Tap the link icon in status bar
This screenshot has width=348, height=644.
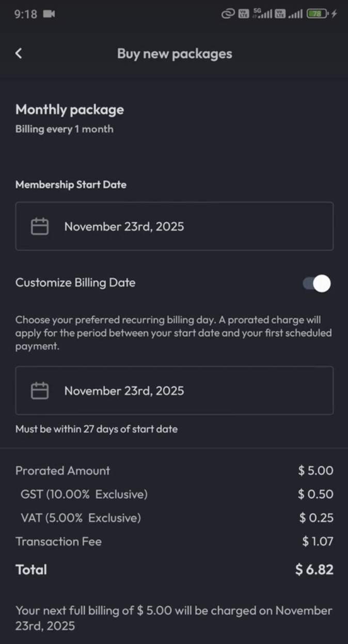[228, 14]
